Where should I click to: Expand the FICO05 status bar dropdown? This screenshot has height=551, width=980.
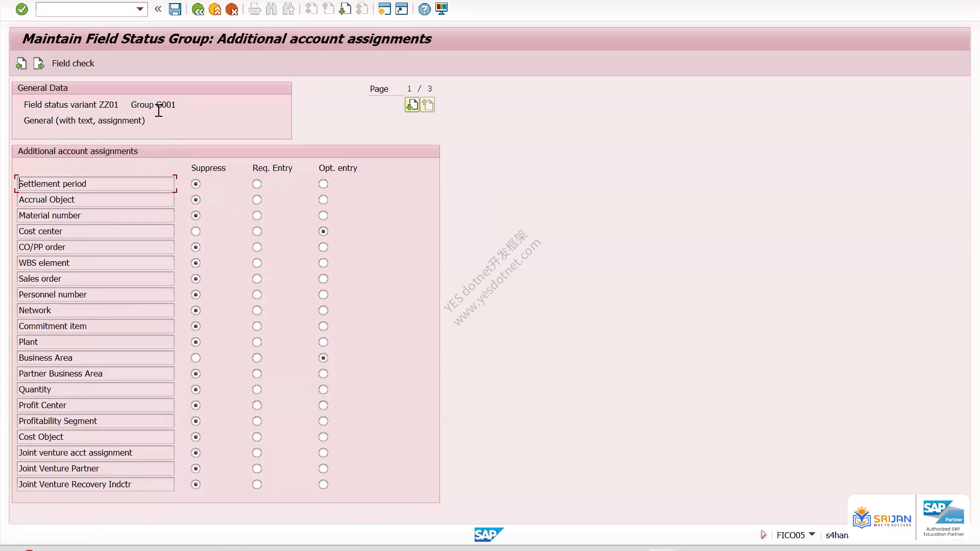click(x=812, y=534)
